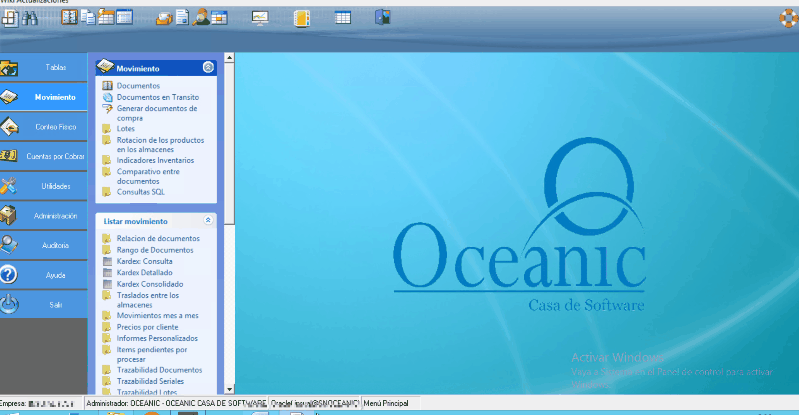Open the yellow address book toolbar icon
Image resolution: width=799 pixels, height=415 pixels.
point(302,17)
